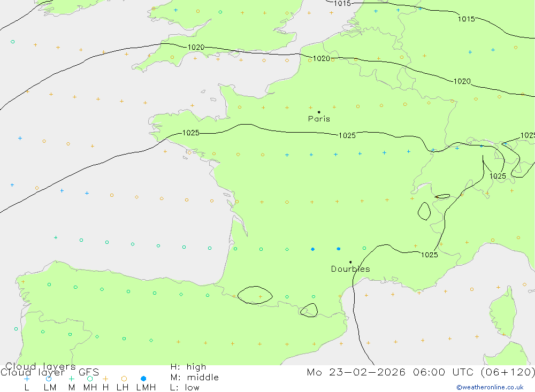Click the 'MH' legend label text

(90, 388)
